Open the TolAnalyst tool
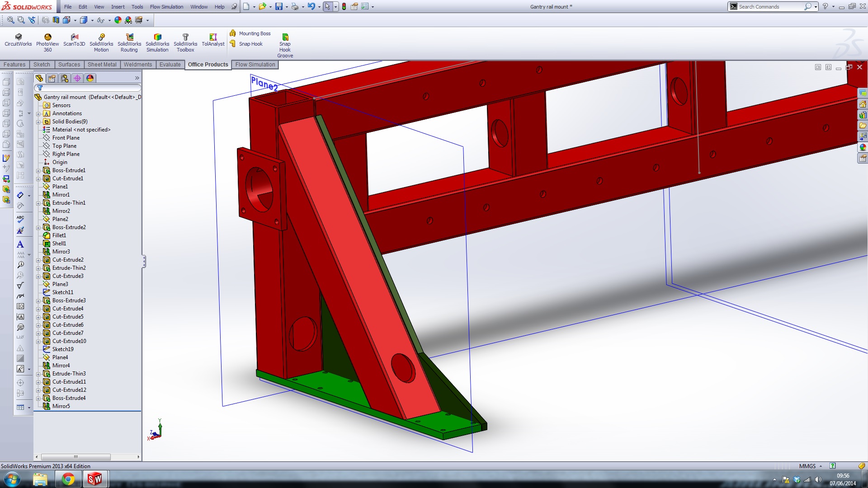868x488 pixels. pyautogui.click(x=213, y=40)
